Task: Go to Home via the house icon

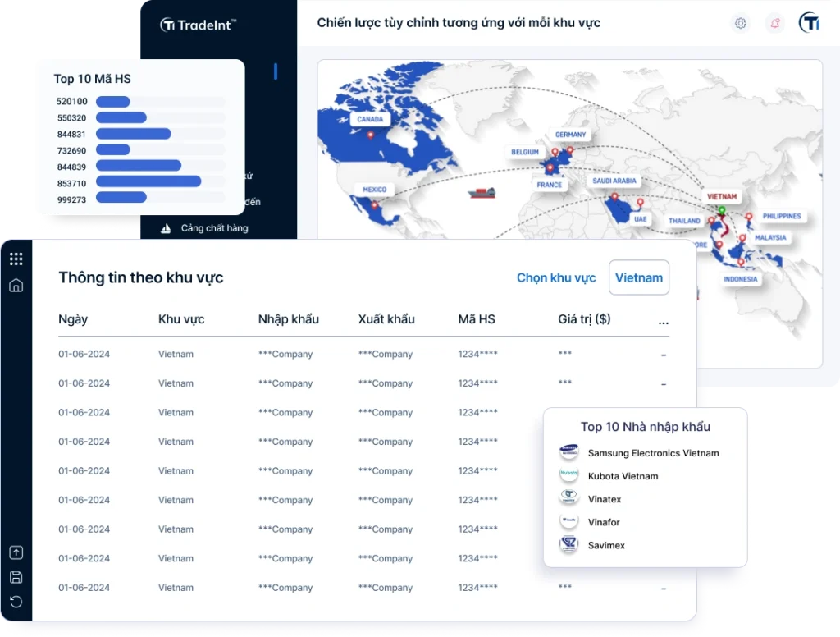Action: coord(16,286)
